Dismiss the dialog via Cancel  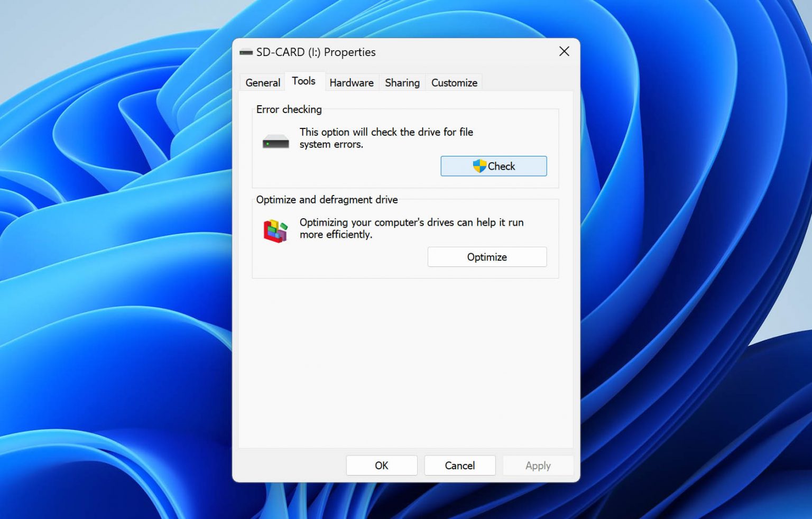pyautogui.click(x=459, y=466)
